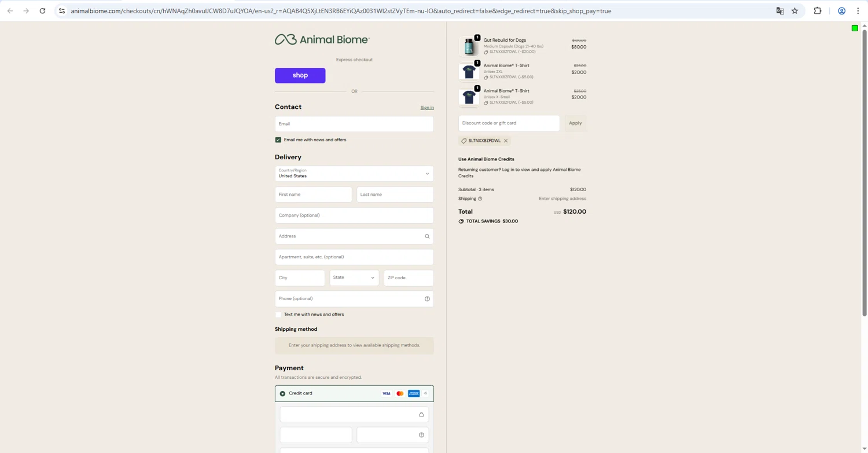Click the Apartment, suite, etc. field
868x453 pixels.
point(354,257)
